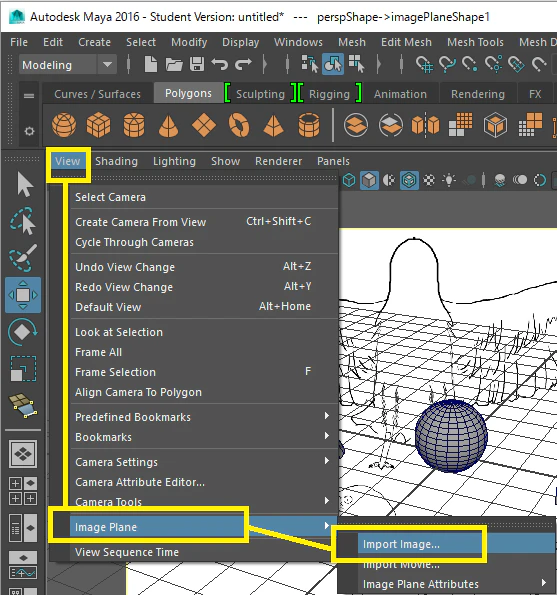Select the sphere in the viewport
Image resolution: width=557 pixels, height=595 pixels.
pos(451,436)
